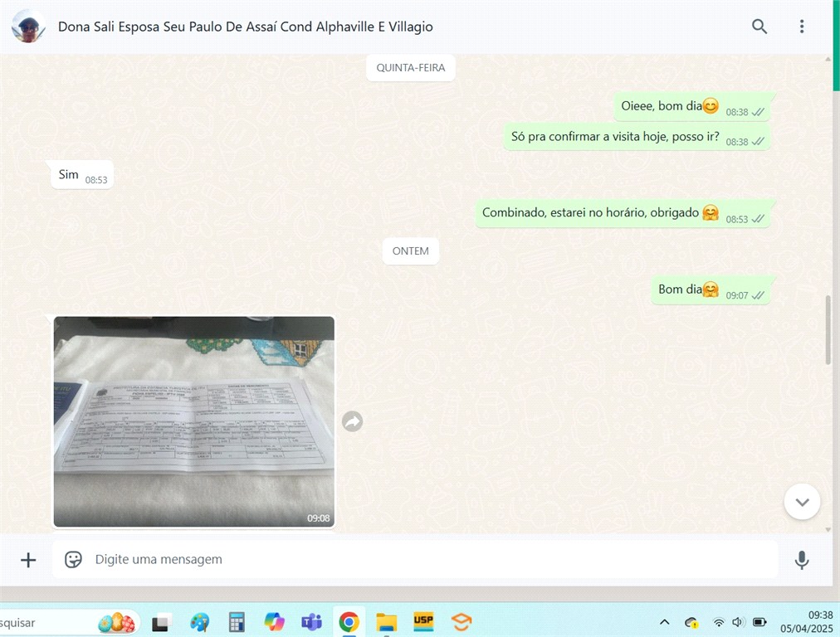
Task: Open File Explorer from taskbar
Action: 386,623
